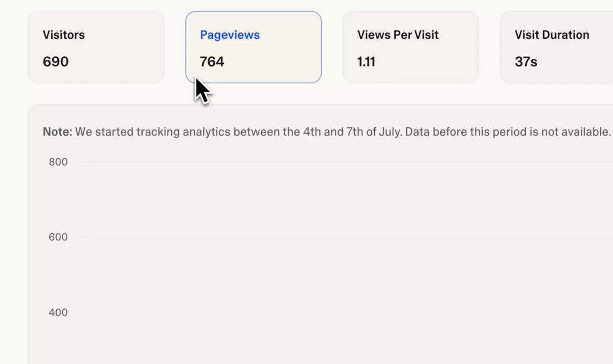
Task: Select the Visitors metric card
Action: pyautogui.click(x=96, y=47)
